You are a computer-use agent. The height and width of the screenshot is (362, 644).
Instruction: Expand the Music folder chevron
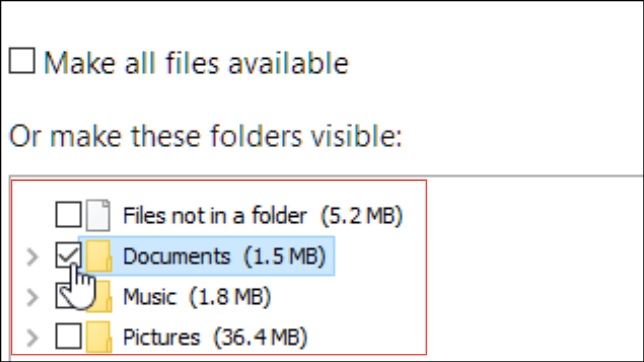[32, 297]
